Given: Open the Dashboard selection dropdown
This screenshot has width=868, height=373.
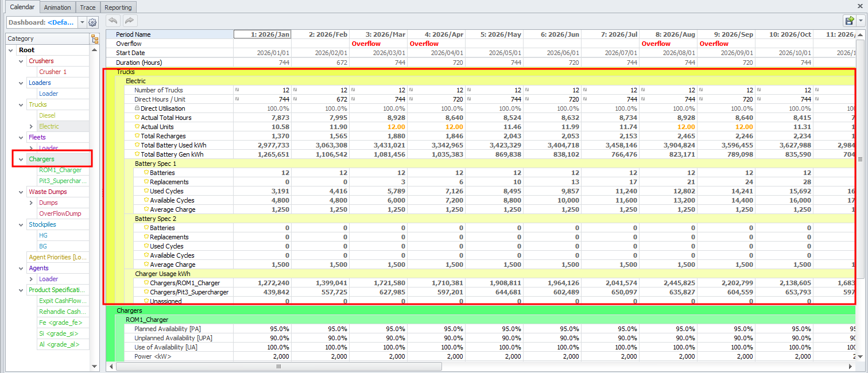Looking at the screenshot, I should coord(82,22).
